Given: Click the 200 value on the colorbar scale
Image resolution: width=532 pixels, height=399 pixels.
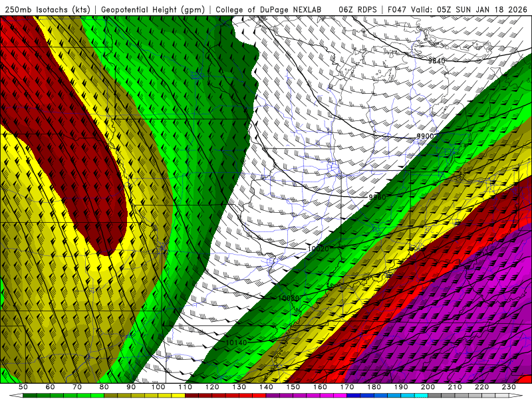Looking at the screenshot, I should 428,387.
